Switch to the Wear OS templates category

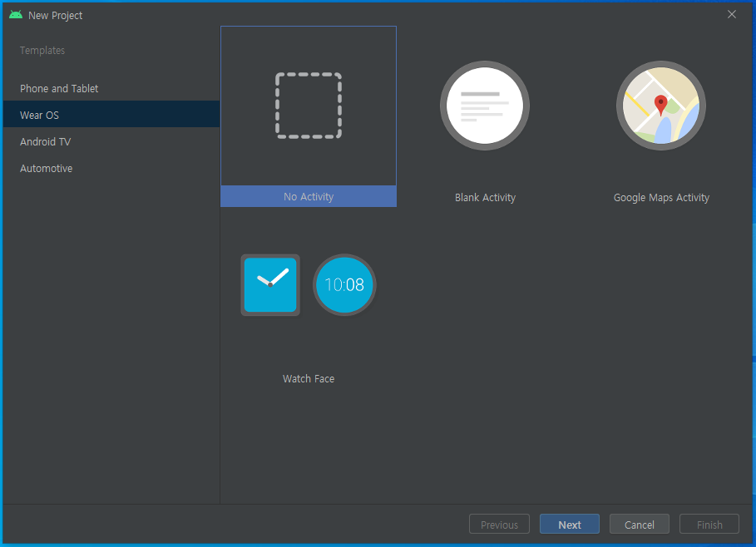[111, 116]
